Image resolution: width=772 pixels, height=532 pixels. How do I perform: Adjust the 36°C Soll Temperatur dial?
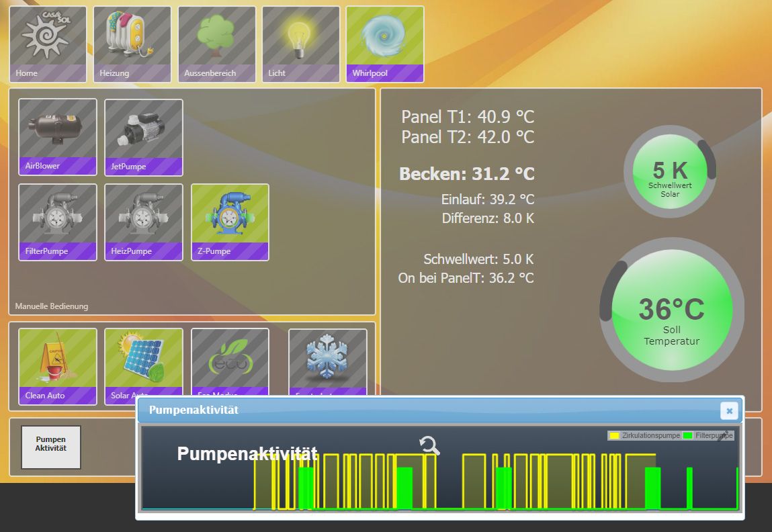tap(672, 310)
